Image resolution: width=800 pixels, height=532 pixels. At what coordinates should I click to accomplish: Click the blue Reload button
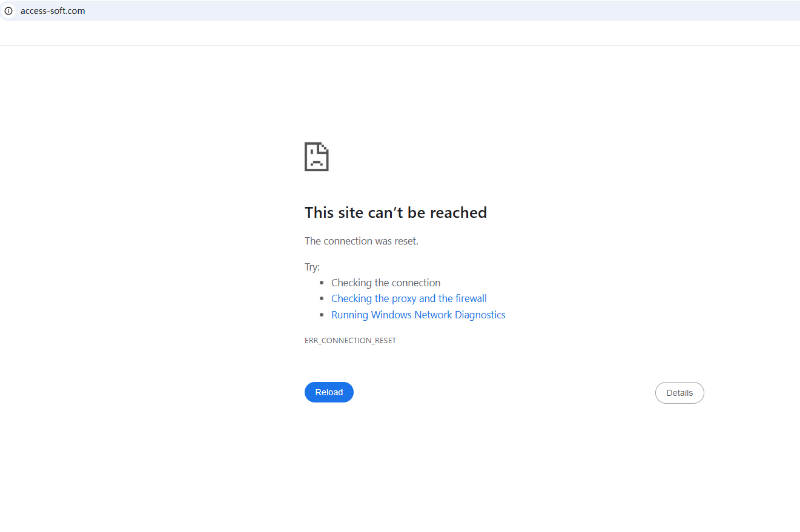[329, 392]
